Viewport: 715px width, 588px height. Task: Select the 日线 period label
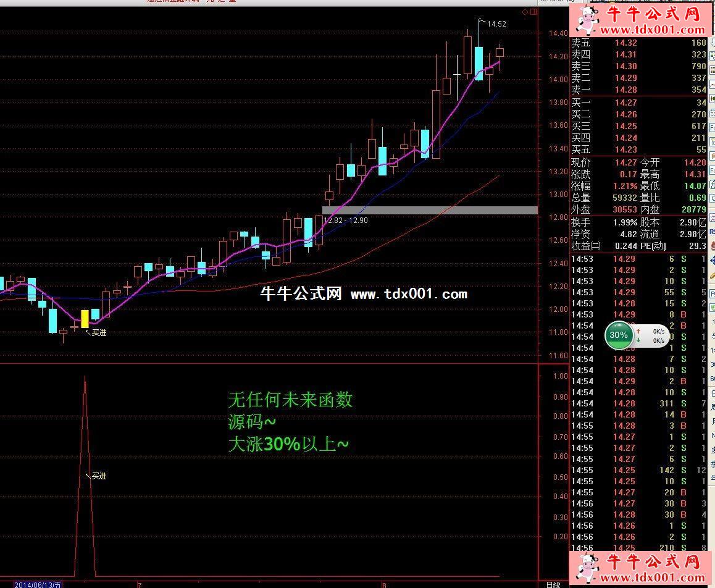tap(553, 584)
